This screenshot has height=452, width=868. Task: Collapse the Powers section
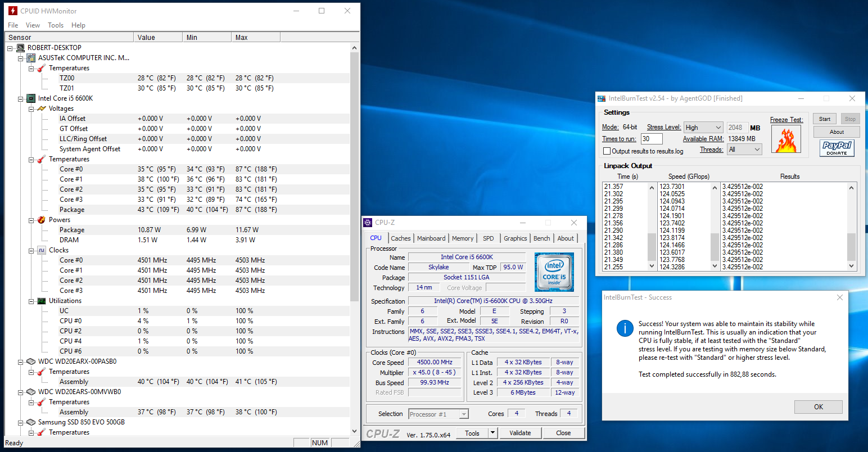[31, 220]
